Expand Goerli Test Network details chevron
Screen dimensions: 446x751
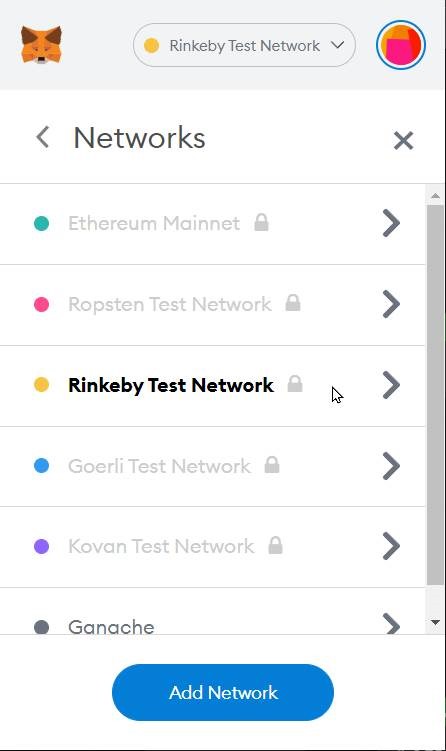391,466
